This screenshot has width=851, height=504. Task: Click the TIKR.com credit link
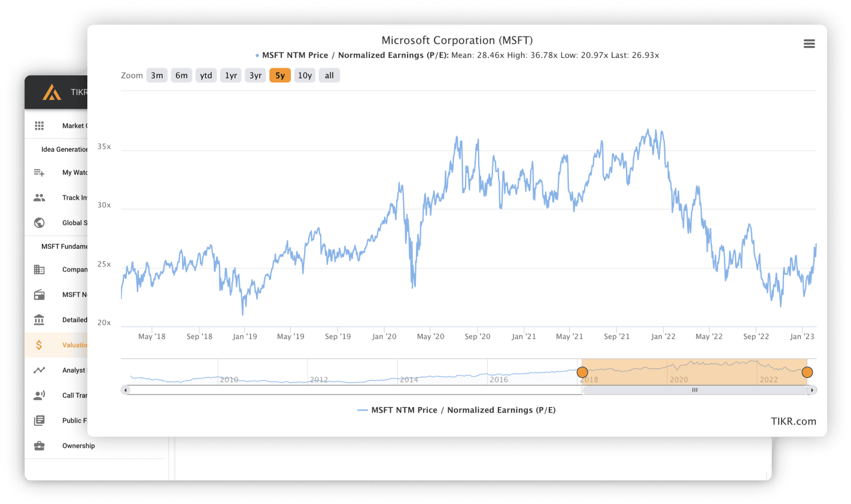coord(794,421)
